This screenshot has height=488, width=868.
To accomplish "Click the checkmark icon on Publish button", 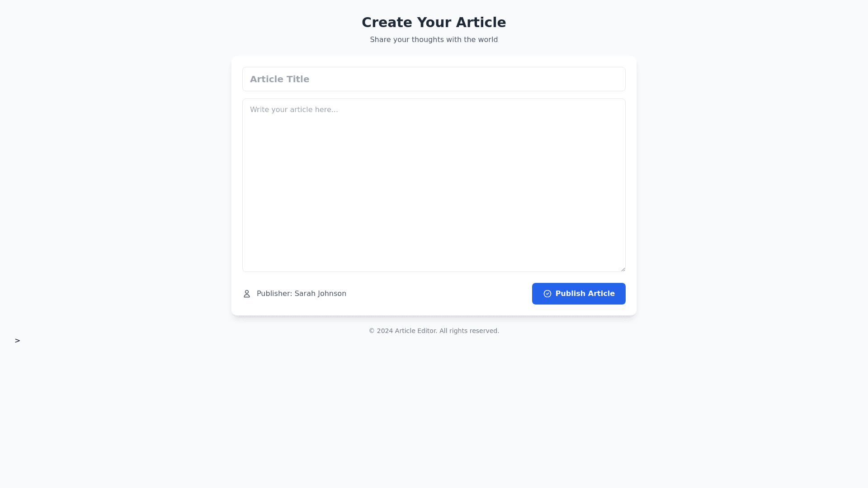I will coord(547,294).
